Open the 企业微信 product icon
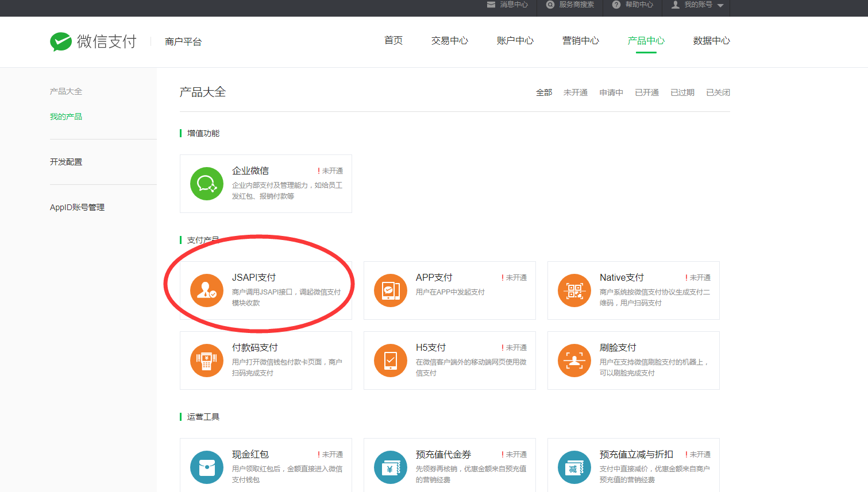868x492 pixels. point(207,184)
